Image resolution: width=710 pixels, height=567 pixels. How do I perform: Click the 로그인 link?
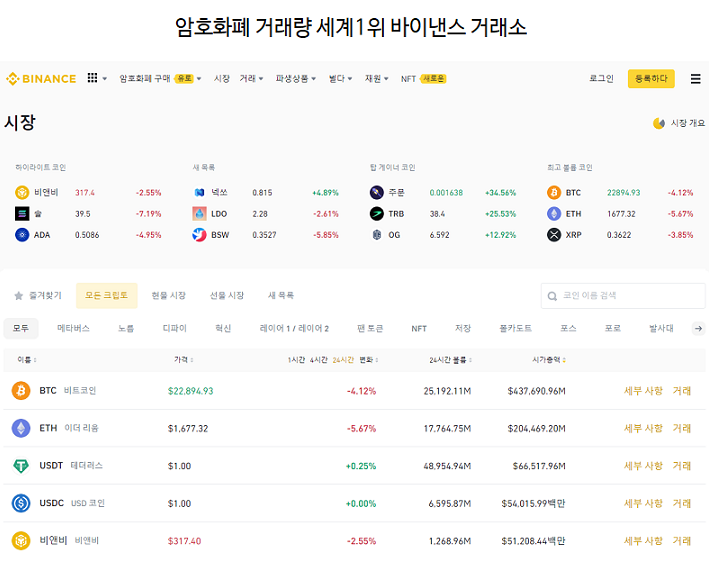coord(601,78)
